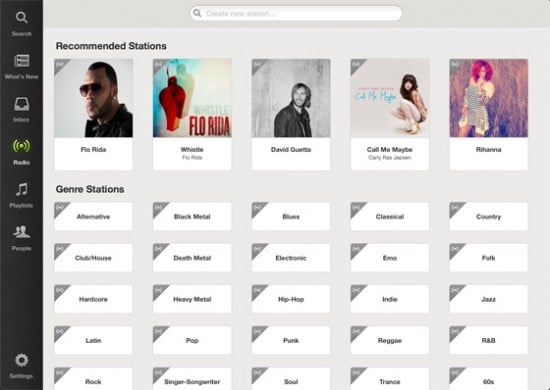Click the Whistle station title

(x=192, y=149)
